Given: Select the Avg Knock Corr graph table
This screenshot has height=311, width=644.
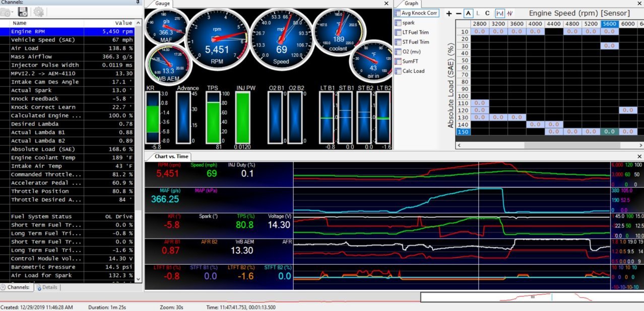Looking at the screenshot, I should pos(416,13).
